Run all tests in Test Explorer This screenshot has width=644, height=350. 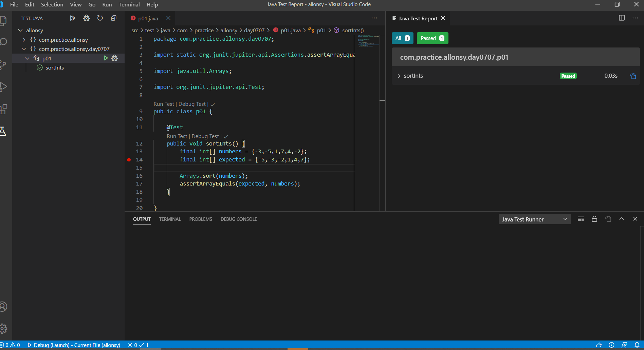point(73,18)
